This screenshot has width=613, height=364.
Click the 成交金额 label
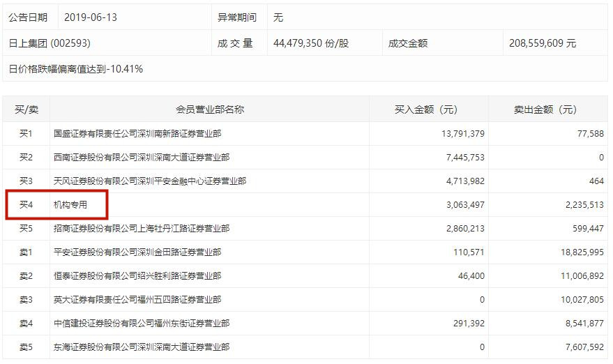tap(408, 43)
